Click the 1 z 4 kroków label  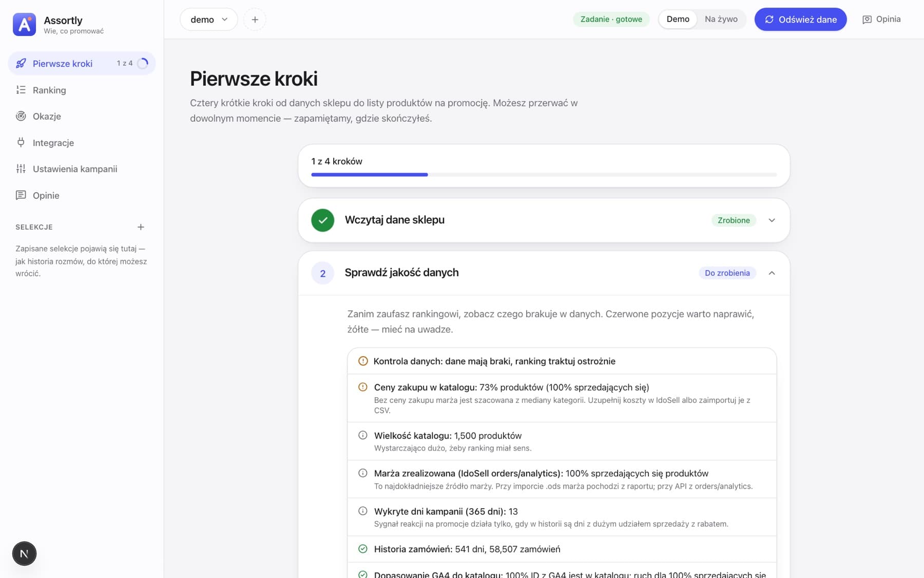337,161
